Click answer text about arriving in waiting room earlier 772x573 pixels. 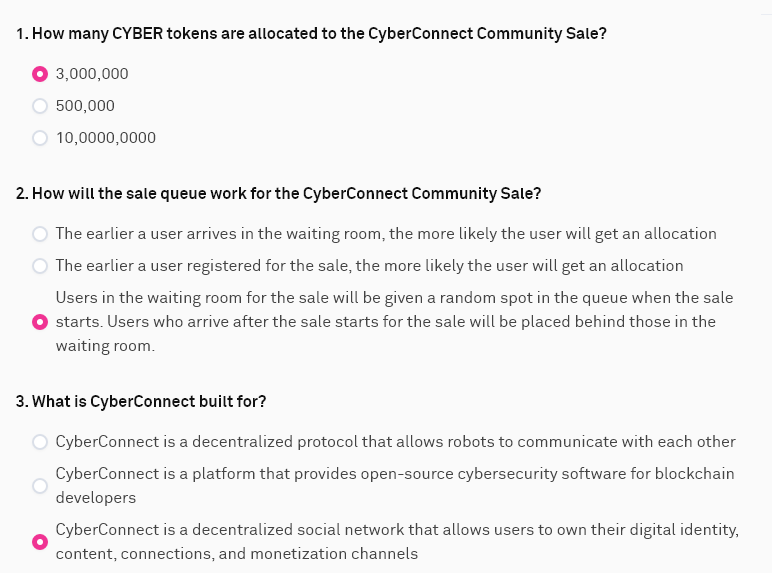[x=386, y=234]
